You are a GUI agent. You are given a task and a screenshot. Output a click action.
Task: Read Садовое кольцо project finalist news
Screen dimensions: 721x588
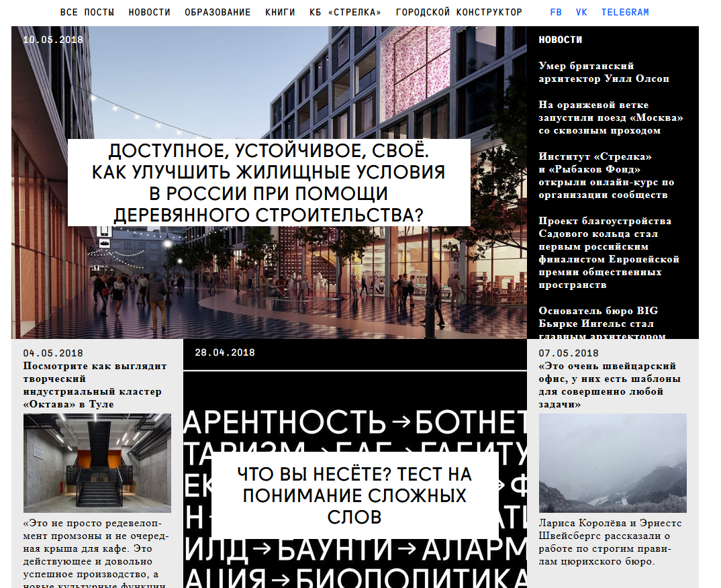pos(609,252)
